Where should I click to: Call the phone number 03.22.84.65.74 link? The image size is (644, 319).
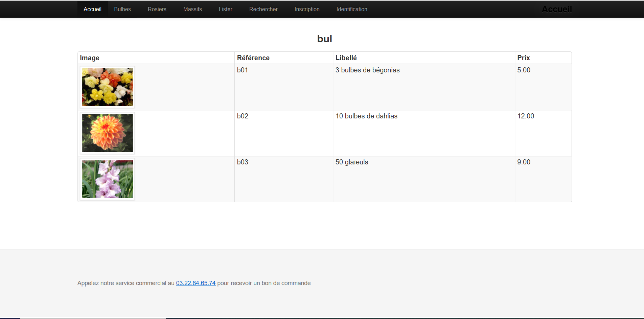point(195,283)
